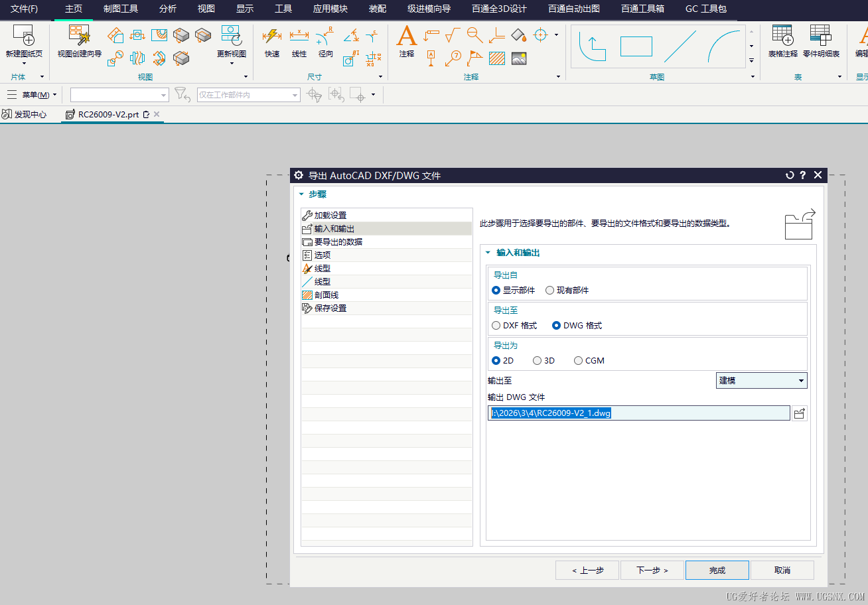
Task: Open the GC 工具包 ribbon tab
Action: tap(706, 9)
